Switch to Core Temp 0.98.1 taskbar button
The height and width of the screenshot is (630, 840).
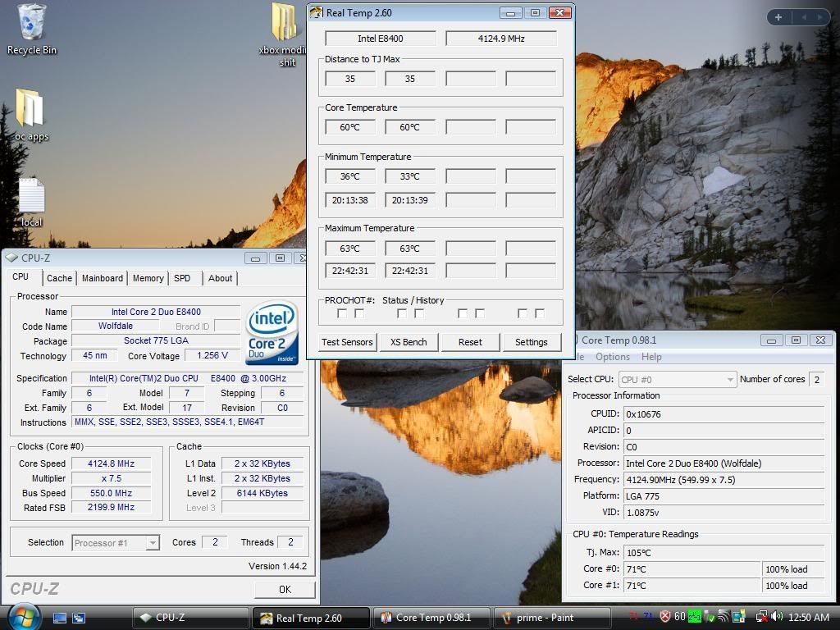click(431, 618)
